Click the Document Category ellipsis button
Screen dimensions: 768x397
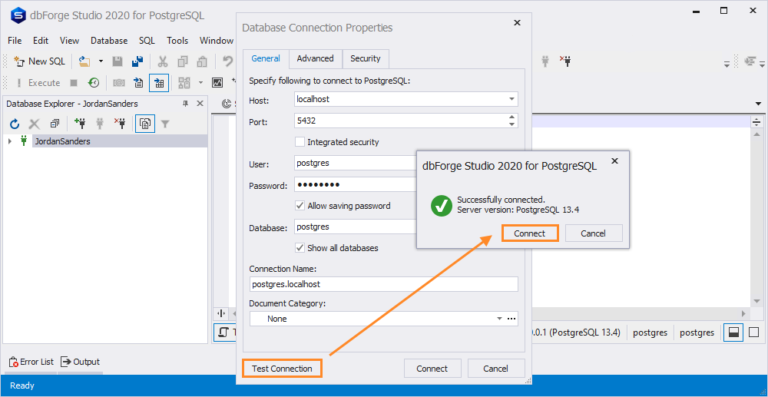(x=512, y=319)
